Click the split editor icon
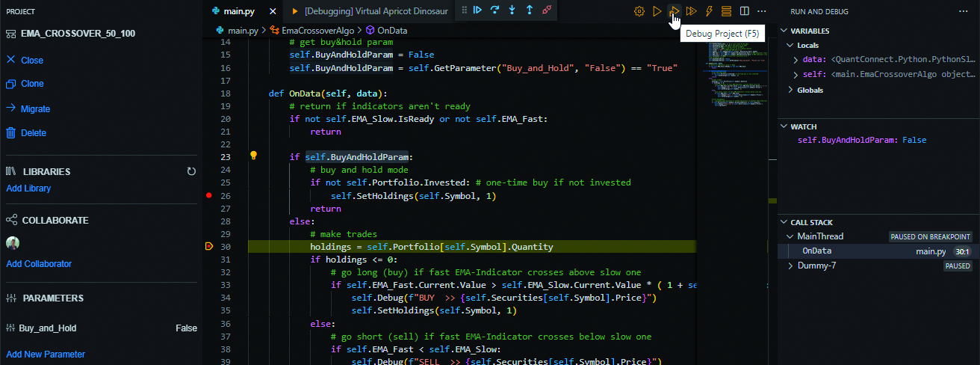The width and height of the screenshot is (980, 365). [x=744, y=11]
